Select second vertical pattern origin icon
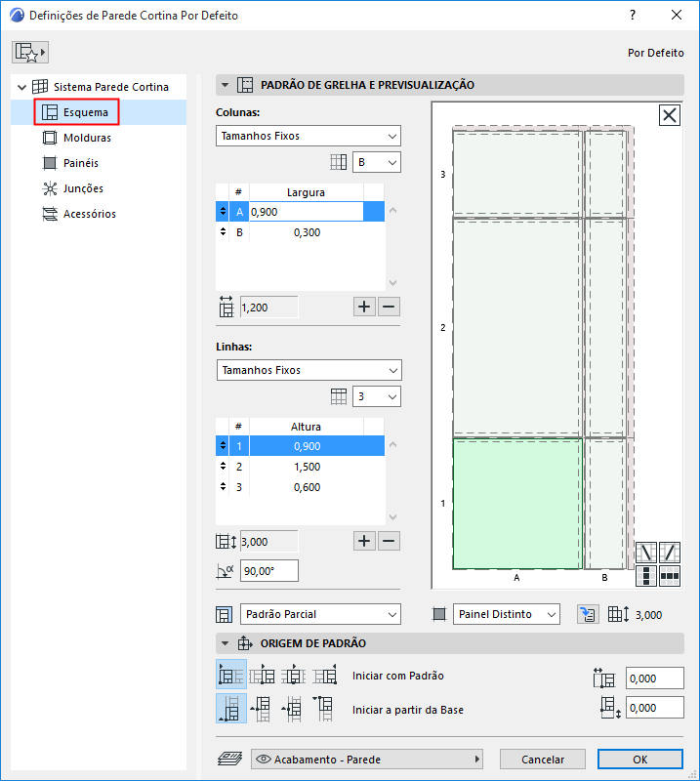Viewport: 700px width, 781px height. pos(262,709)
